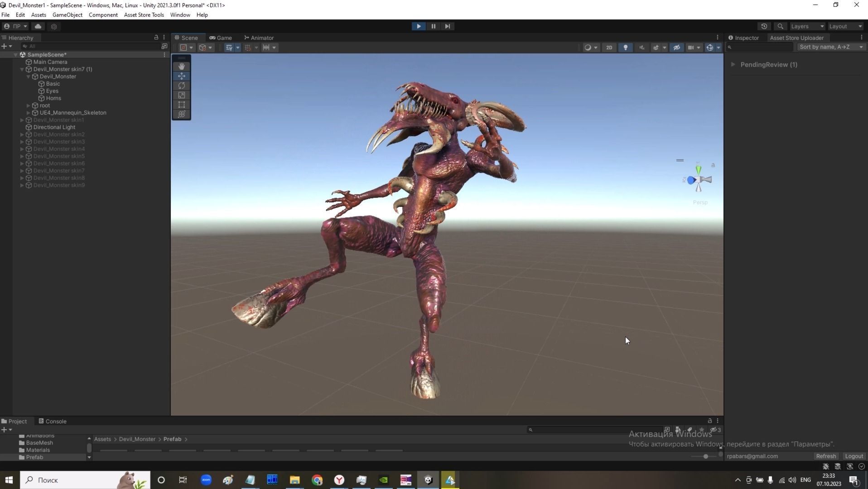Open the Scene view options menu
Screen dimensions: 868x489
[x=717, y=38]
